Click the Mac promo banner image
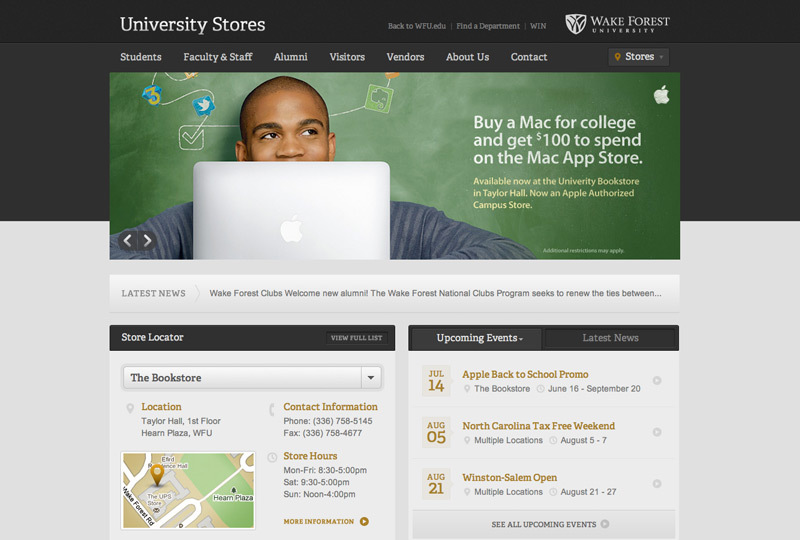The image size is (800, 540). point(394,166)
